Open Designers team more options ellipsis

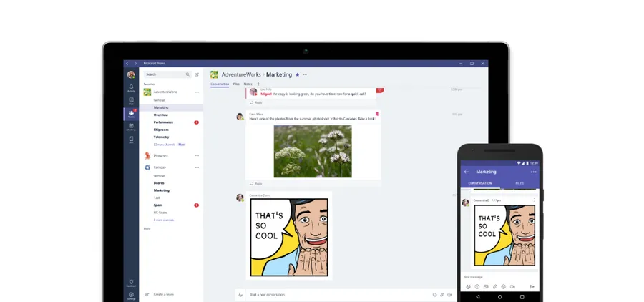coord(197,156)
